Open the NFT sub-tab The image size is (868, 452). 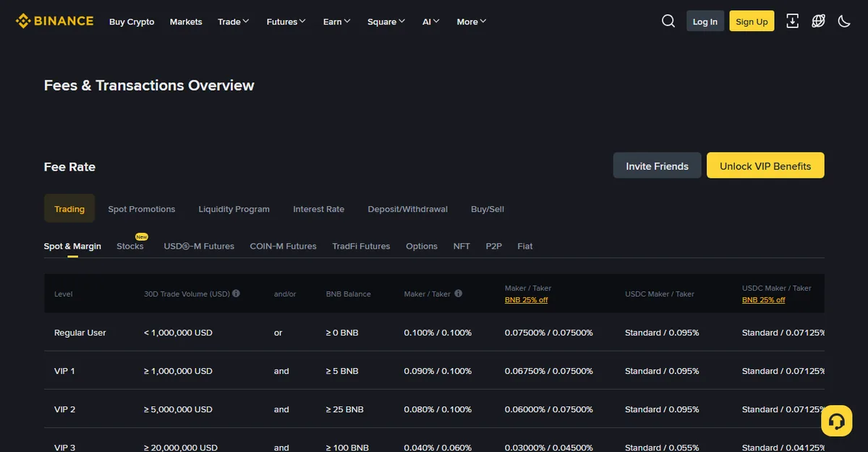(461, 246)
